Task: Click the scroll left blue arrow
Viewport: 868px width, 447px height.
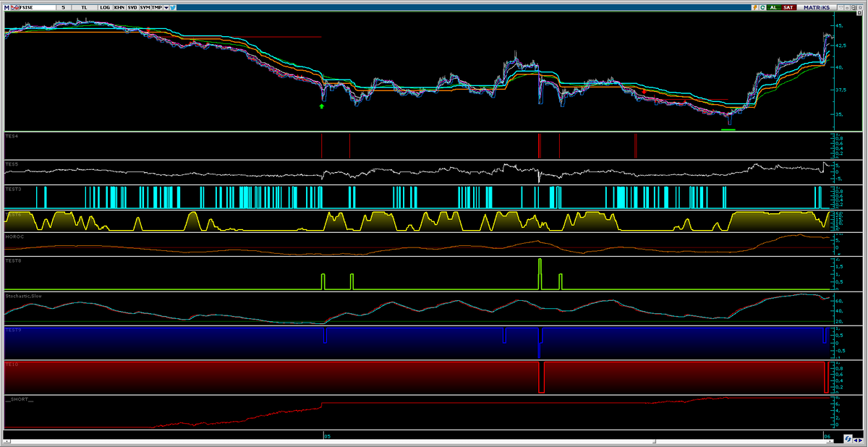Action: pos(856,440)
